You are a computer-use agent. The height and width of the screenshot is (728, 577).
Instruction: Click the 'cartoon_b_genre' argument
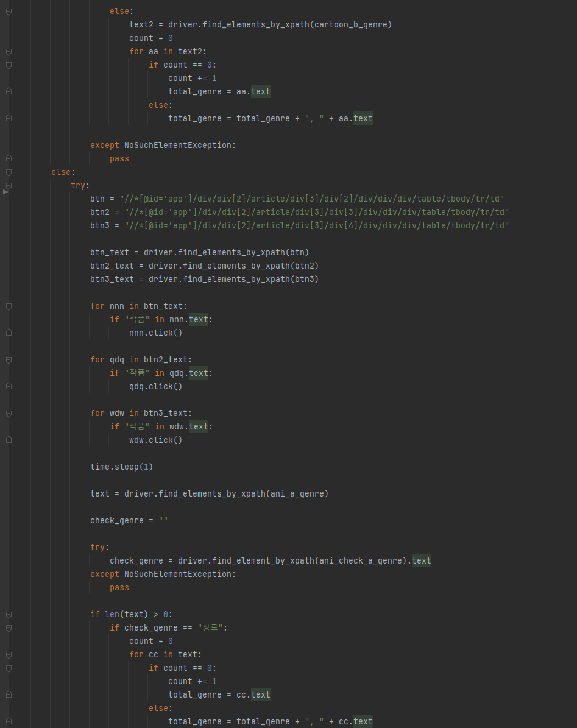[350, 24]
